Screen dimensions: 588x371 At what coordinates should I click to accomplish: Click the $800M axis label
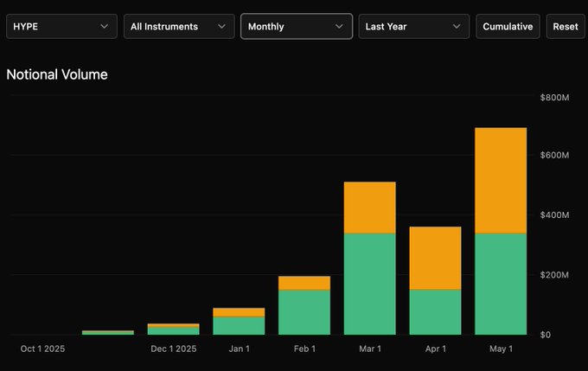coord(554,98)
